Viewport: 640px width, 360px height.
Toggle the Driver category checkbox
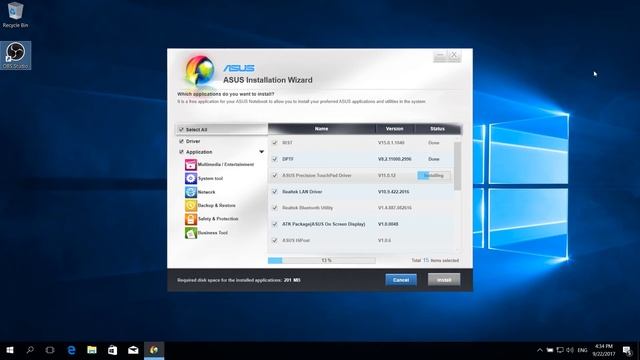[x=181, y=141]
